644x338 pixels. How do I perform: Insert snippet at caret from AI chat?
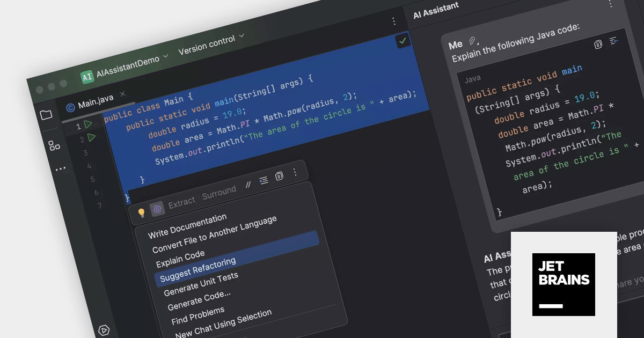pyautogui.click(x=614, y=41)
